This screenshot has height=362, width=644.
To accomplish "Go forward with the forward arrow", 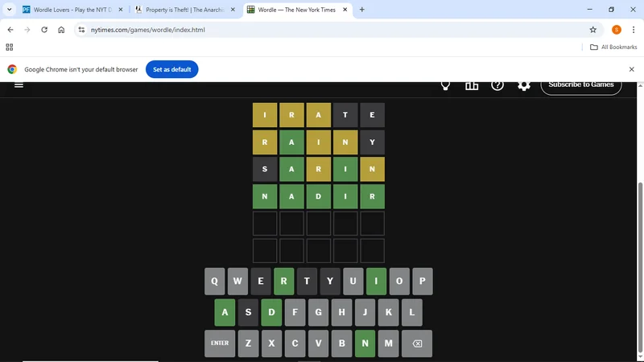I will [x=27, y=30].
